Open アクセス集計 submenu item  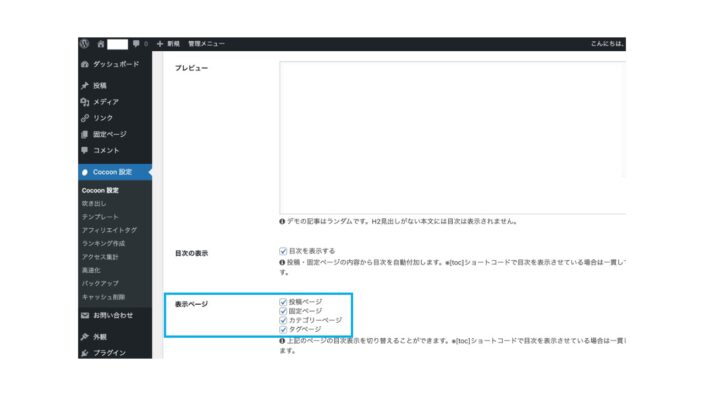100,257
